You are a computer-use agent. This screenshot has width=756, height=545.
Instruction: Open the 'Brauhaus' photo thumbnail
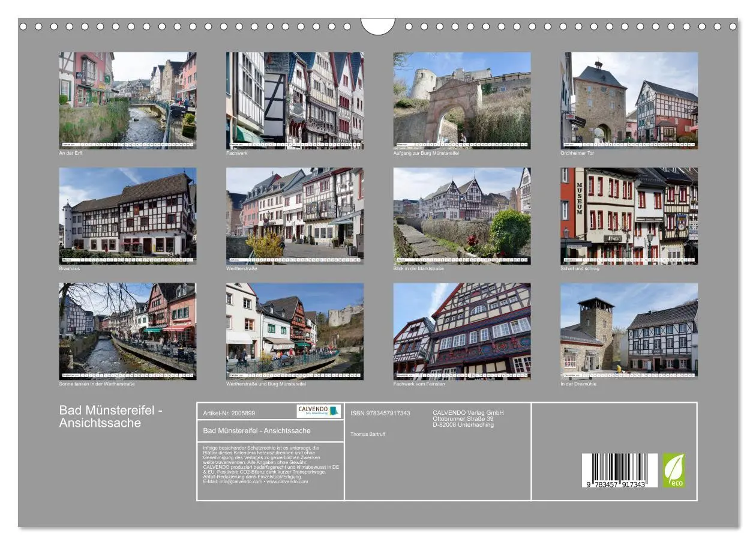tap(128, 215)
